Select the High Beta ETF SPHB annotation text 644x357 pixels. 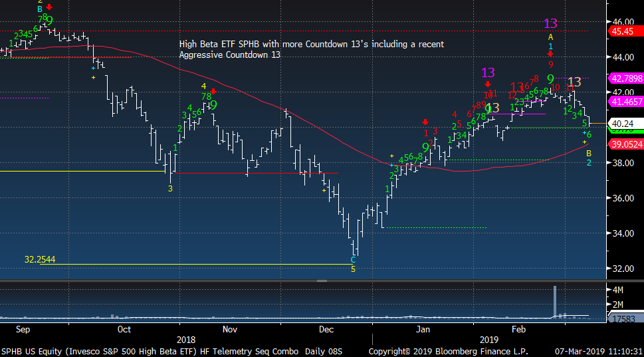tap(311, 49)
